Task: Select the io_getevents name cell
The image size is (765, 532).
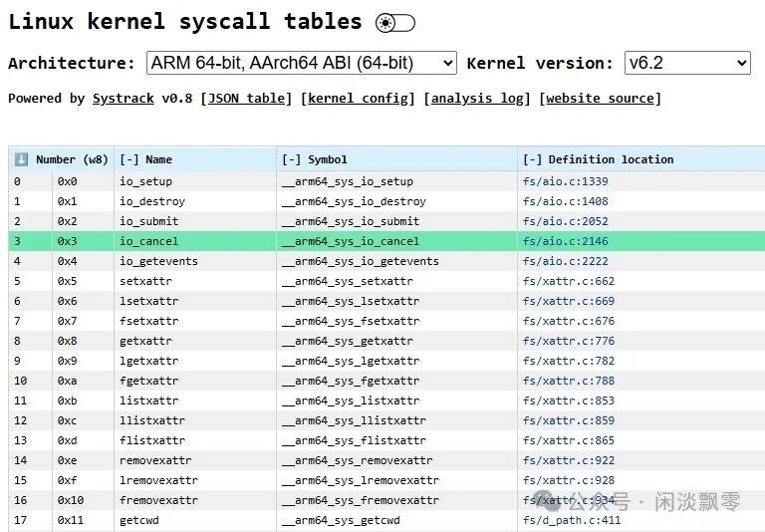Action: click(x=195, y=261)
